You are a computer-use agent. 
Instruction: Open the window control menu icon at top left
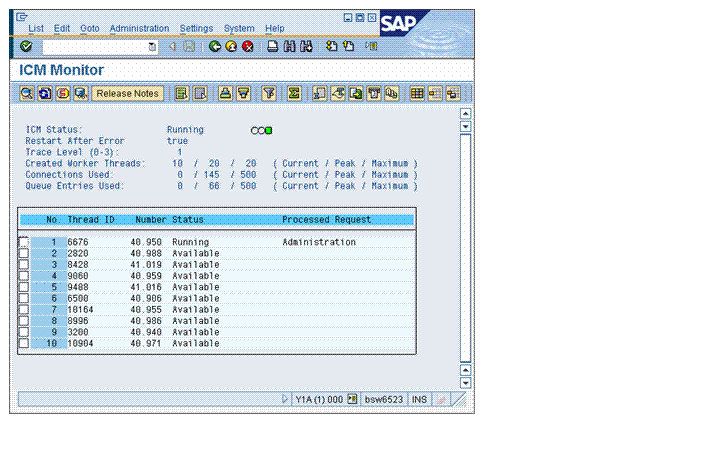point(22,17)
